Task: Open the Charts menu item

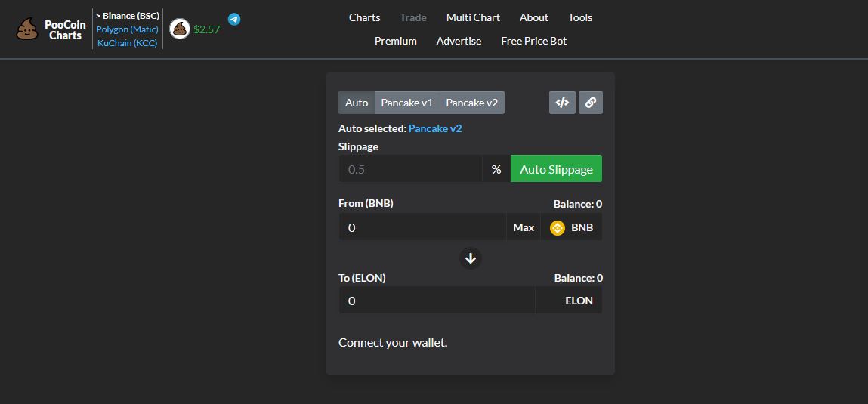Action: pos(364,17)
